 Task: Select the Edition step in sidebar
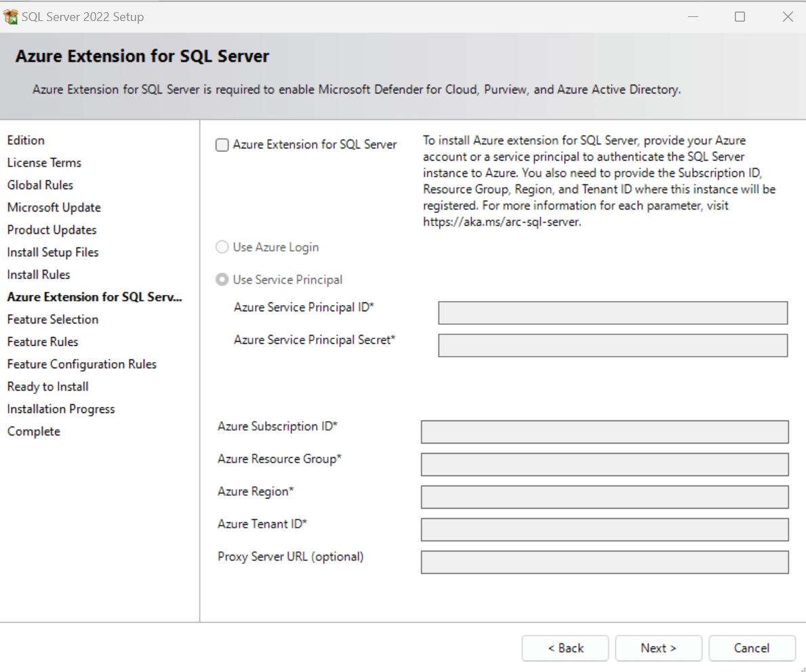[x=26, y=140]
